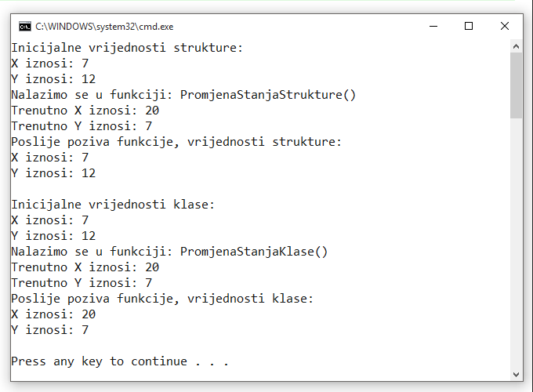This screenshot has height=392, width=533.
Task: Click the vertical scrollbar thumb
Action: [516, 85]
